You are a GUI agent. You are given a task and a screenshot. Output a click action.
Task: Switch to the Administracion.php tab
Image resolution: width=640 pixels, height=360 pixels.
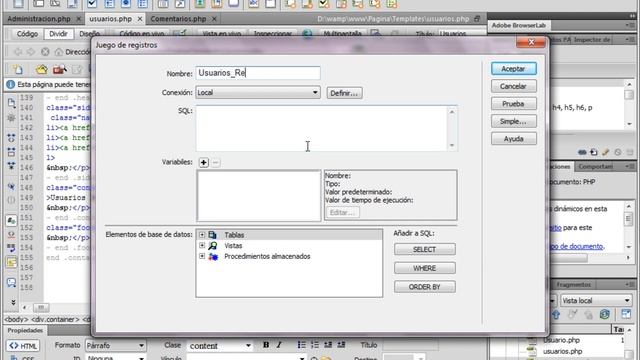click(39, 19)
